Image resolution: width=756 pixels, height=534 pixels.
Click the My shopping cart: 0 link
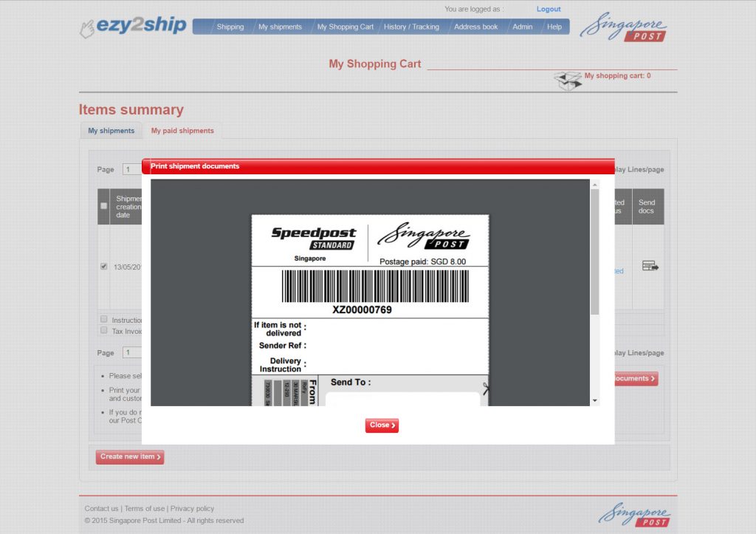click(618, 76)
